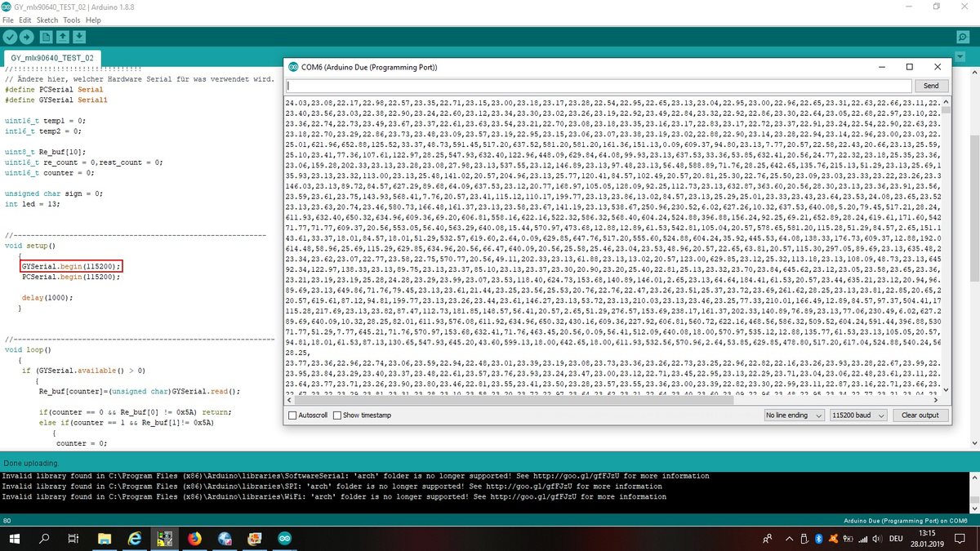Open Firefox from the taskbar

pyautogui.click(x=194, y=539)
